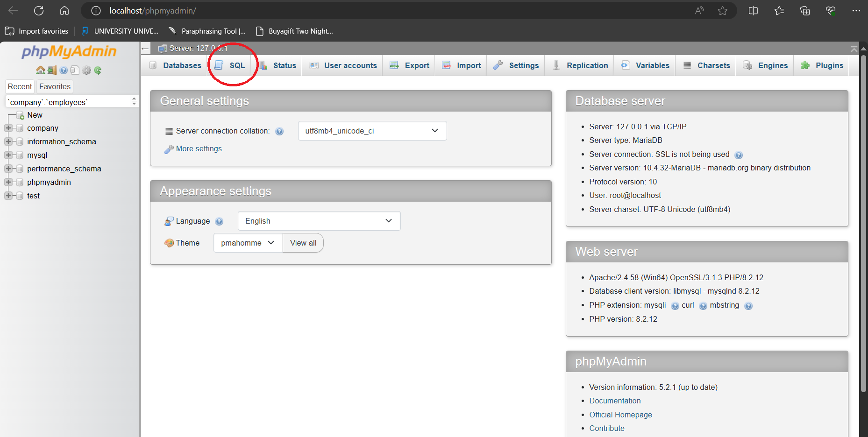Viewport: 868px width, 437px height.
Task: Open help icon beside Server connection collation
Action: pyautogui.click(x=279, y=131)
